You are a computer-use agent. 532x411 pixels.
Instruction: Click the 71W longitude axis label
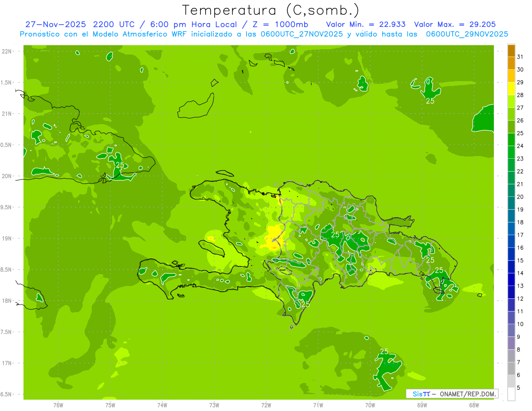tap(318, 405)
